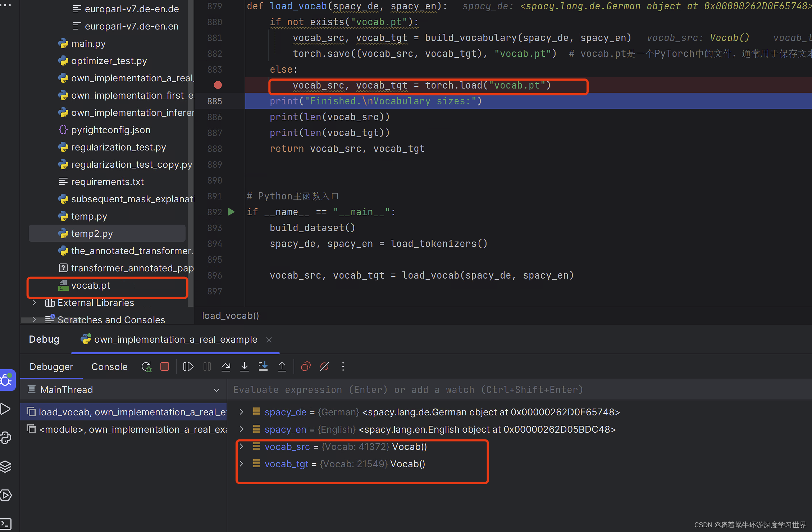Image resolution: width=812 pixels, height=532 pixels.
Task: Open Python Packages layers icon
Action: point(6,466)
